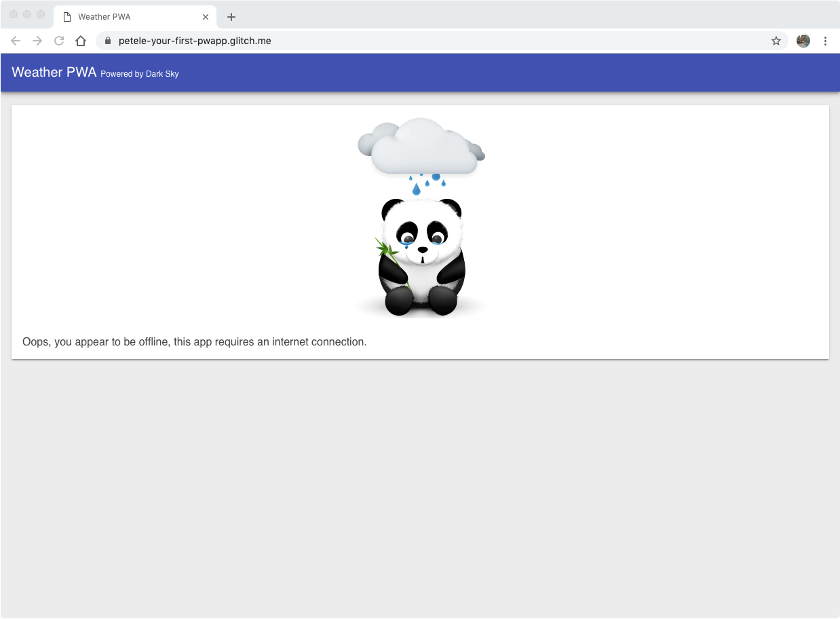Click the Powered by Dark Sky text
This screenshot has width=840, height=619.
point(140,74)
